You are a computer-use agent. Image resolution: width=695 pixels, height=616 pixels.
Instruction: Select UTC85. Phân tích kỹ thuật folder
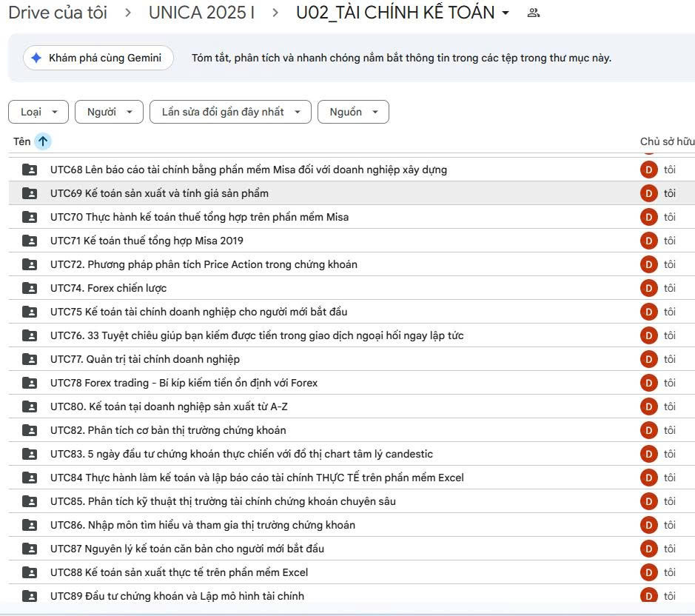click(223, 501)
